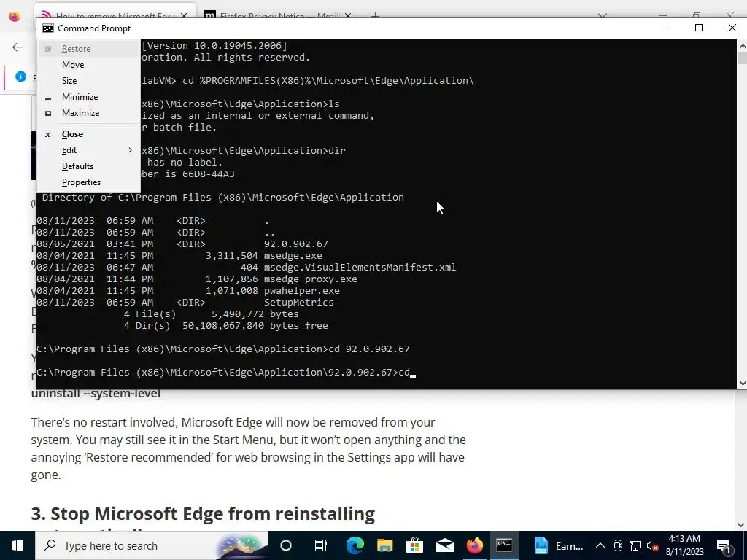This screenshot has width=747, height=560.
Task: Open Task View on the taskbar
Action: click(x=321, y=545)
